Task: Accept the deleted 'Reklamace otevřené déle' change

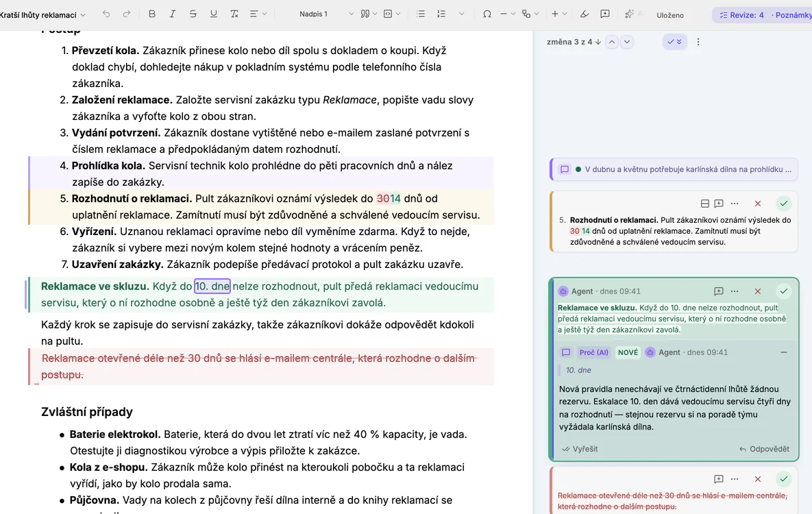Action: tap(784, 479)
